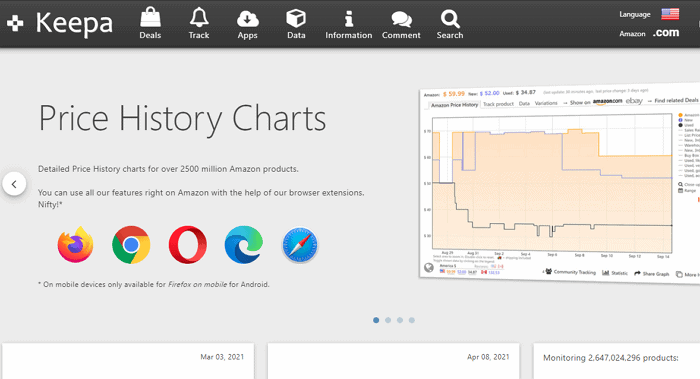Click the Chrome browser extension icon
The height and width of the screenshot is (379, 700).
131,245
